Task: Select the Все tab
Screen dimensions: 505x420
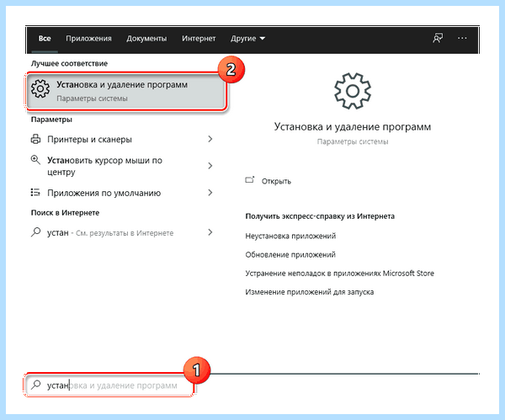Action: point(45,39)
